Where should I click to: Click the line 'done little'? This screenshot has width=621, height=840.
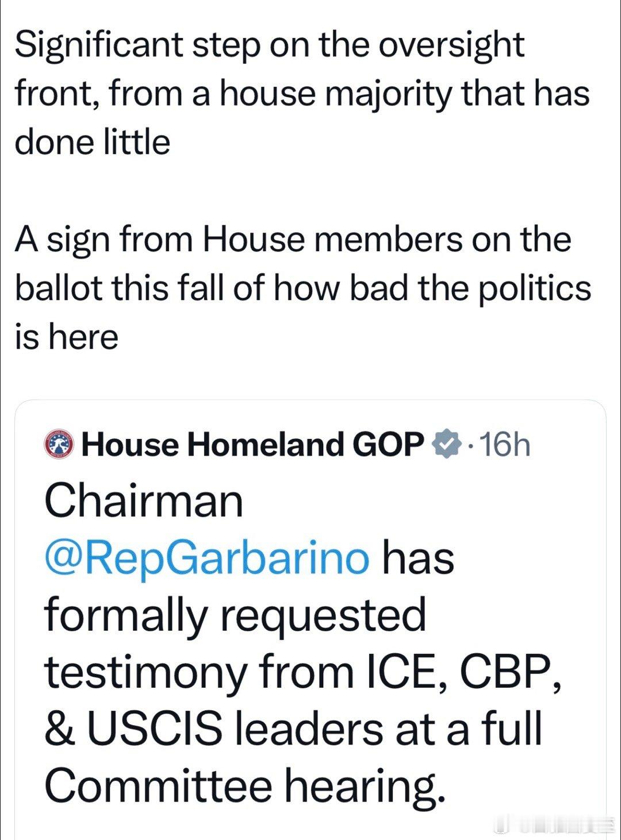click(93, 142)
